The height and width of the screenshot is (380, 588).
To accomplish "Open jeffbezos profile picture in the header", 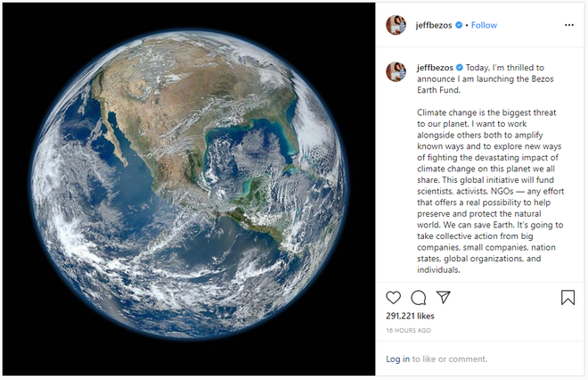I will [396, 25].
